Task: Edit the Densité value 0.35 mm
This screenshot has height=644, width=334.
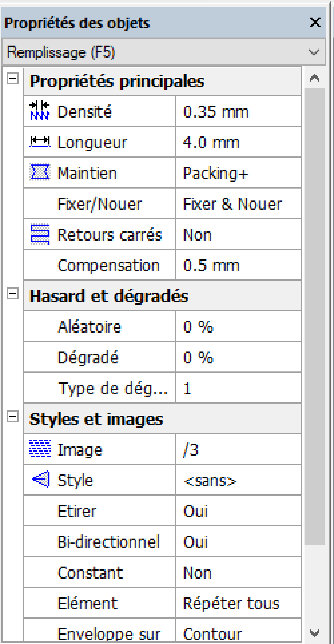Action: click(x=238, y=111)
